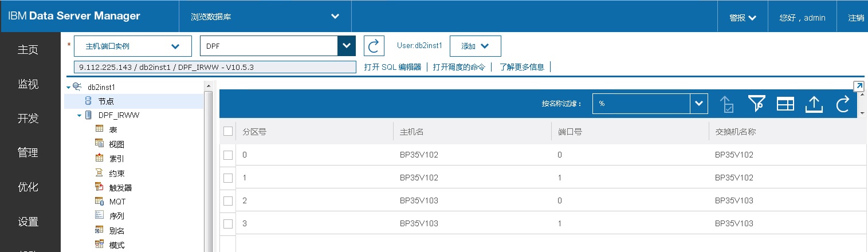Check the row for partition 0
Viewport: 868px width, 252px height.
click(228, 155)
